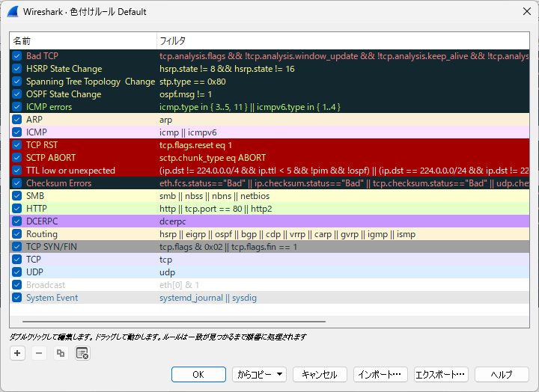539x392 pixels.
Task: Click the Wireshark shark fin title icon
Action: [x=13, y=12]
